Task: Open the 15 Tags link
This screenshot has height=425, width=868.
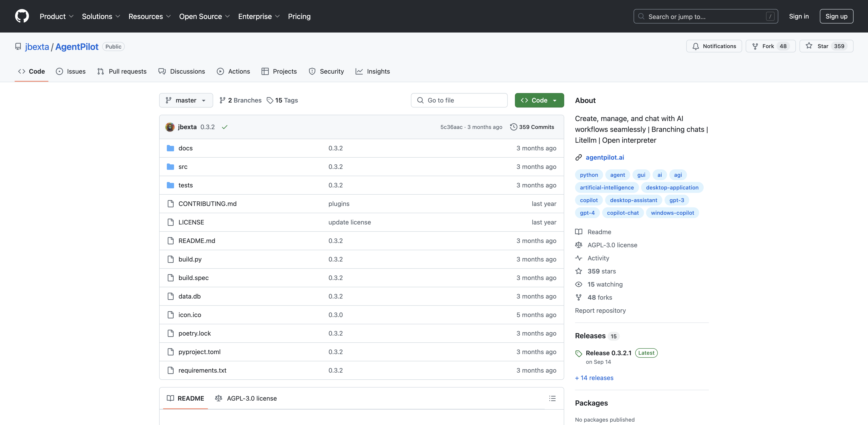Action: point(282,100)
